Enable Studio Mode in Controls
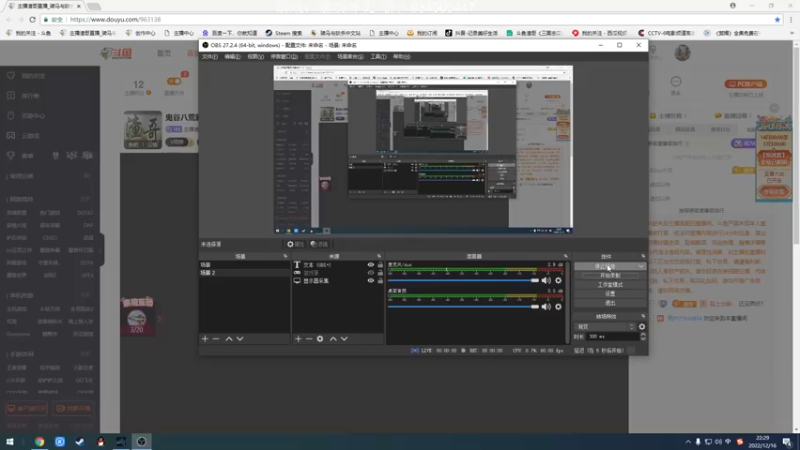This screenshot has height=450, width=800. [610, 285]
